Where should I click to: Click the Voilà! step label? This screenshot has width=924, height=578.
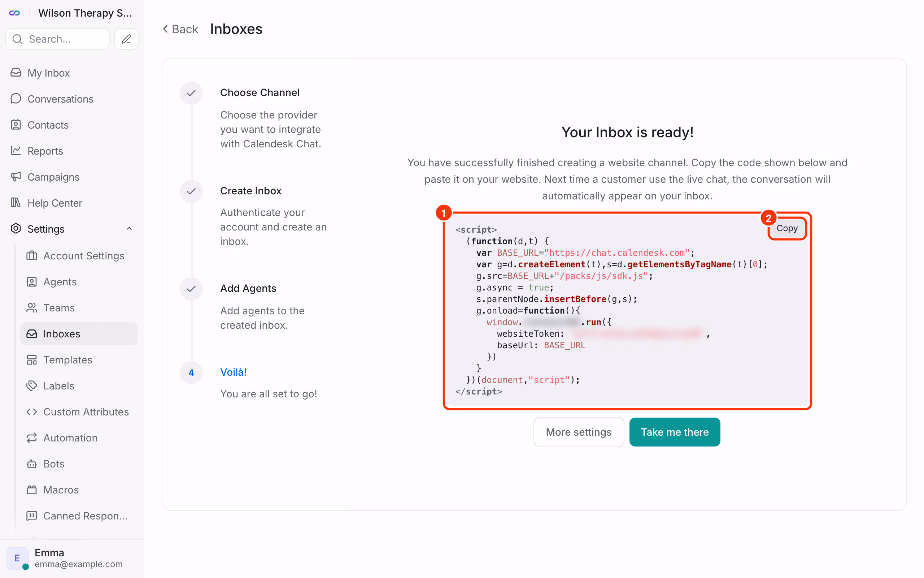tap(233, 372)
